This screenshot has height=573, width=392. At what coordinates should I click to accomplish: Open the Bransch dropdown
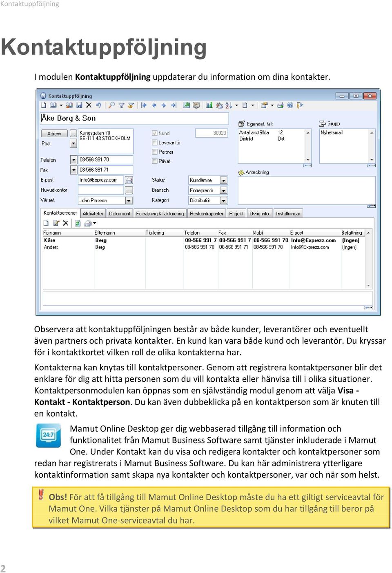[224, 190]
